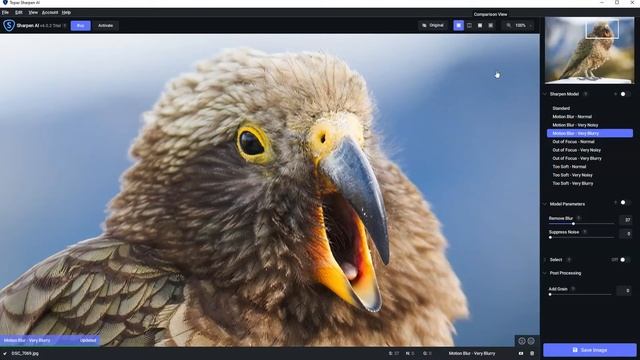The width and height of the screenshot is (640, 360).
Task: Click the Activate button
Action: (105, 26)
